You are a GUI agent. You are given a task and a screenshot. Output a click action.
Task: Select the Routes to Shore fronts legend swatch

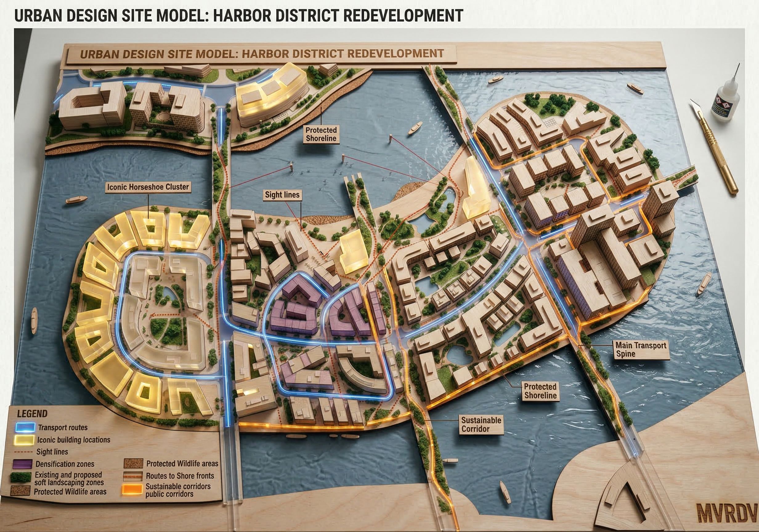[x=133, y=476]
